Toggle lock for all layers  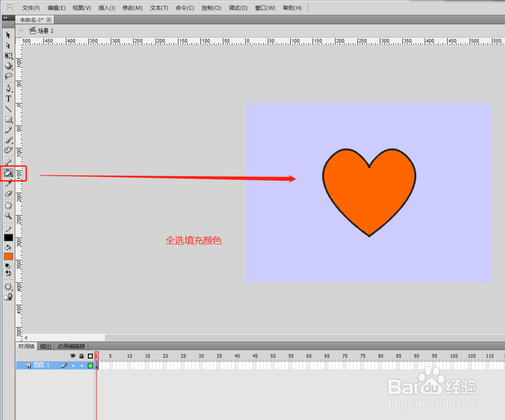pyautogui.click(x=81, y=356)
